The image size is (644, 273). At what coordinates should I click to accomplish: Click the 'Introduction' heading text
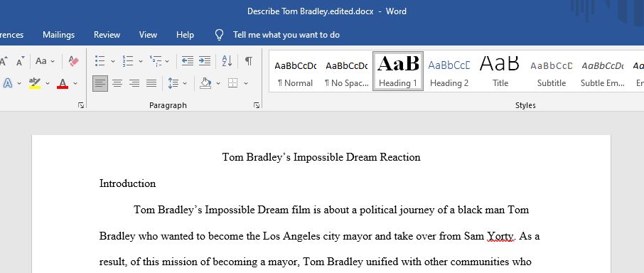[x=127, y=183]
